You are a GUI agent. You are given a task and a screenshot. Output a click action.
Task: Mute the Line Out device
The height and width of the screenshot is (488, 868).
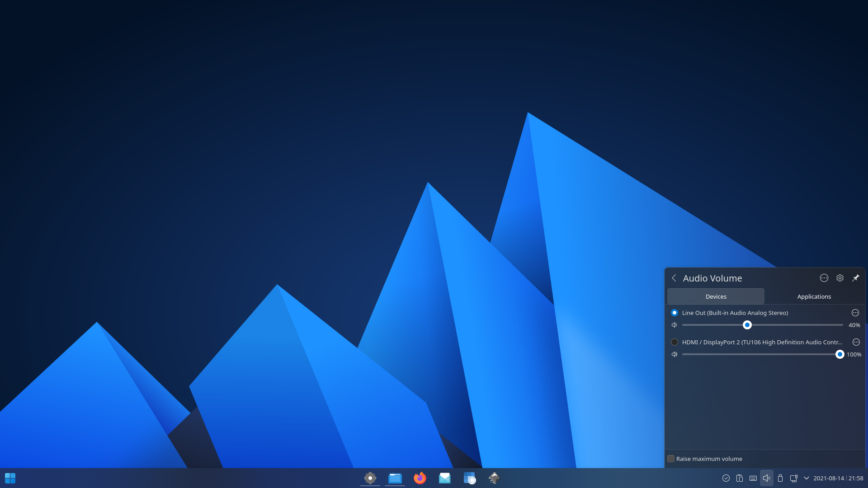(675, 325)
